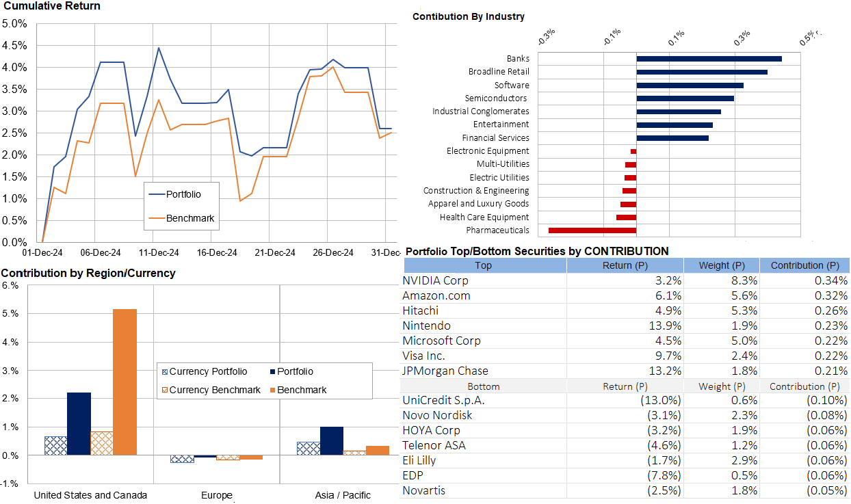Click UniCredit's (13.0%) return value

coord(661,400)
